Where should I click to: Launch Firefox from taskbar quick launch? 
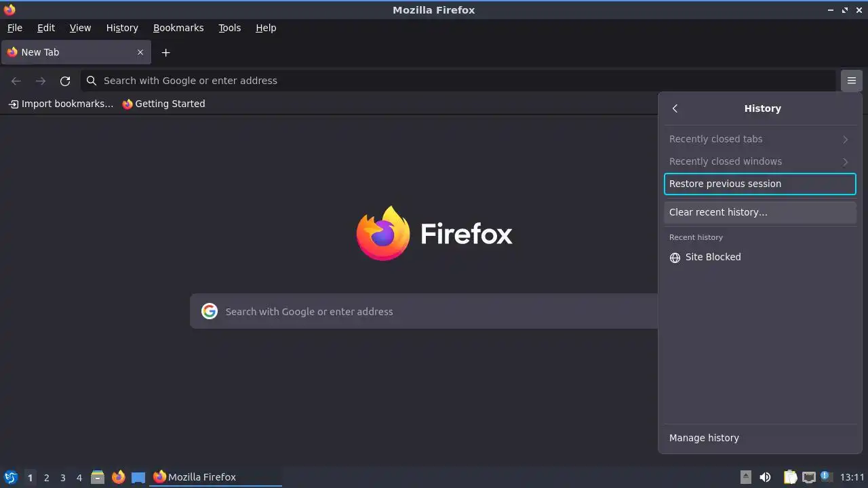point(118,477)
